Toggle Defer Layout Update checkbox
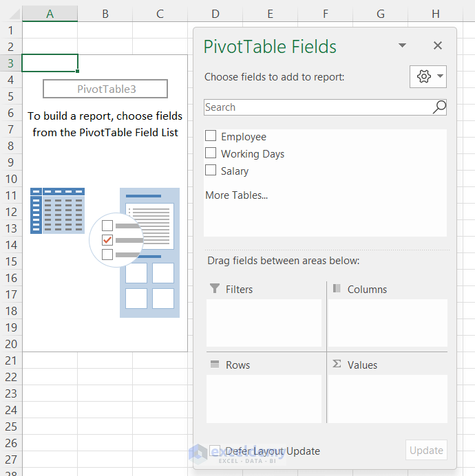 pos(215,451)
